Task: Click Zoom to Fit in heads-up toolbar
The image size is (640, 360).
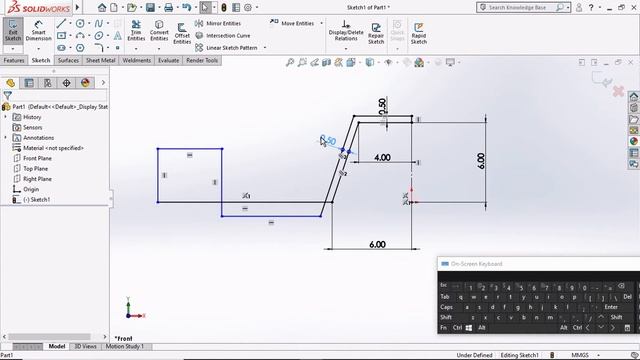Action: [290, 62]
